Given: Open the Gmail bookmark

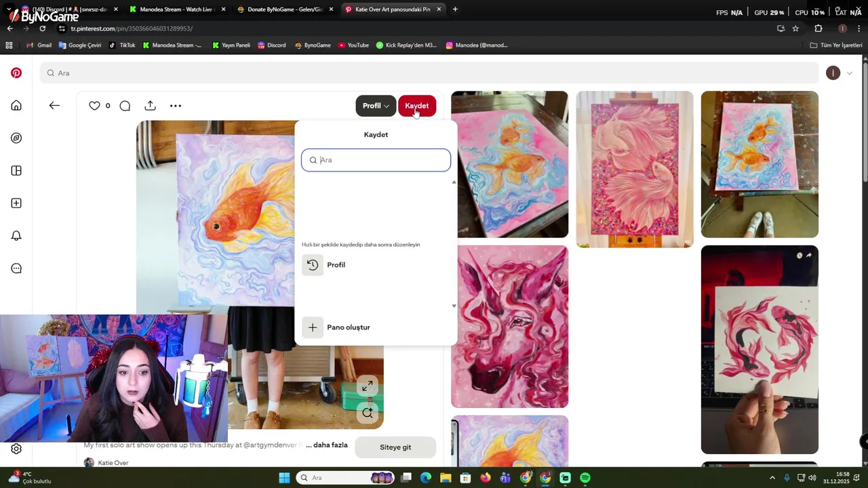Looking at the screenshot, I should click(x=39, y=45).
